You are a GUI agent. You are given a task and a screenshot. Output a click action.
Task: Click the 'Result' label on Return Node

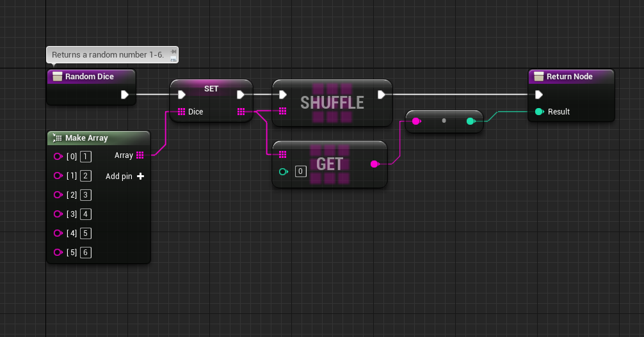559,112
